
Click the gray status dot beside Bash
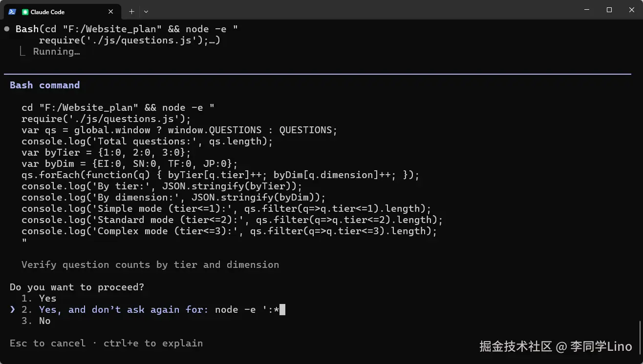pyautogui.click(x=7, y=29)
